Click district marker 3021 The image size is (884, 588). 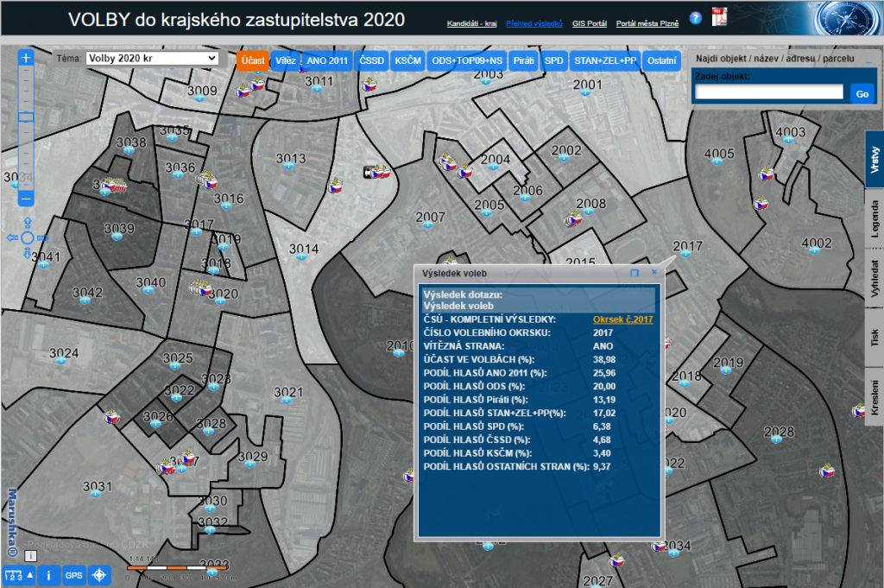pyautogui.click(x=287, y=399)
